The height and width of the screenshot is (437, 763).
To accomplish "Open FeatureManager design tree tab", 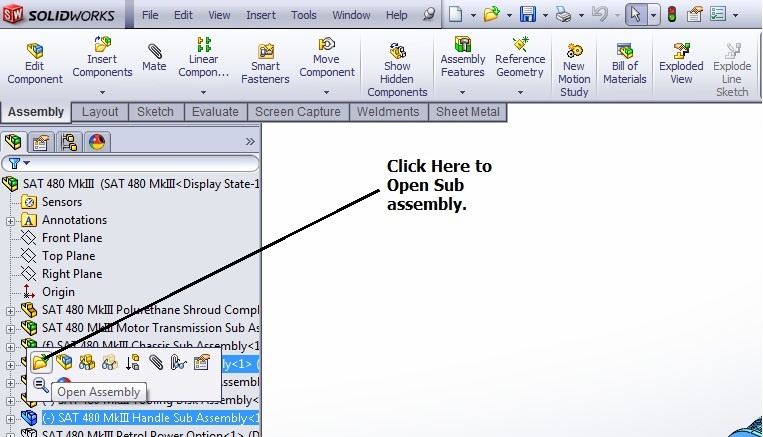I will coord(13,142).
